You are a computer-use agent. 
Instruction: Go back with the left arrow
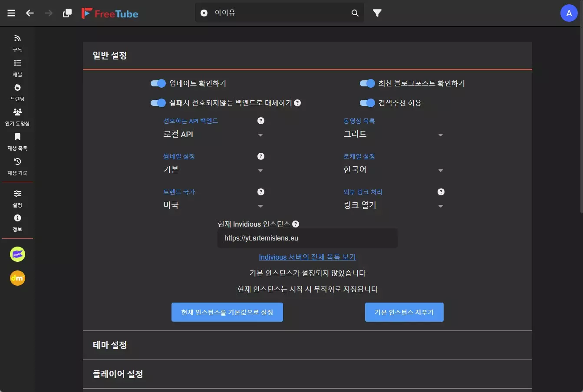pyautogui.click(x=30, y=13)
